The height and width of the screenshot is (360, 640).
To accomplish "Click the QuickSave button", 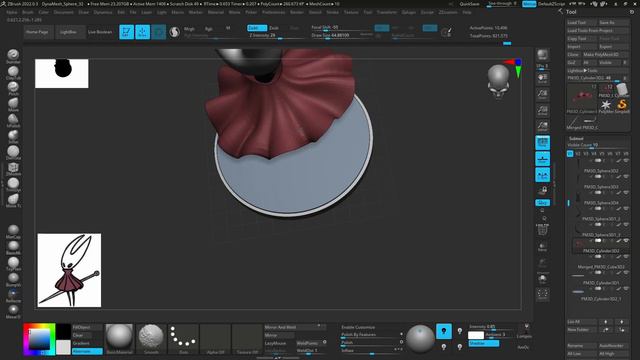I will point(469,4).
